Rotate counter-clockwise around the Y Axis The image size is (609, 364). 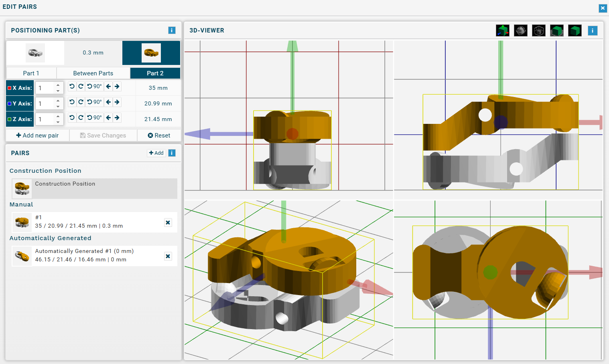coord(72,102)
